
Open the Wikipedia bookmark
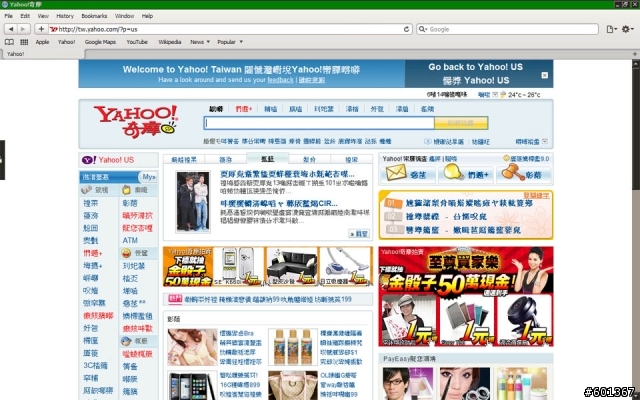[170, 42]
